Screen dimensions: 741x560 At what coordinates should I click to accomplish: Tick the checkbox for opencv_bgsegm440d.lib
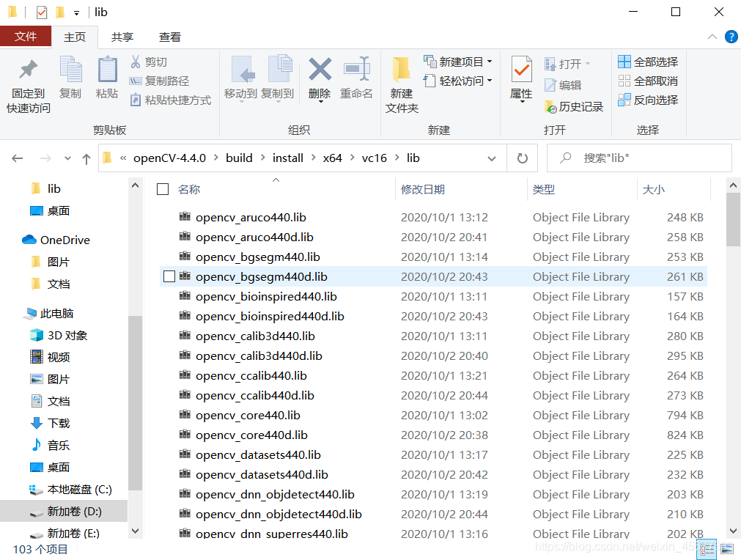tap(169, 276)
